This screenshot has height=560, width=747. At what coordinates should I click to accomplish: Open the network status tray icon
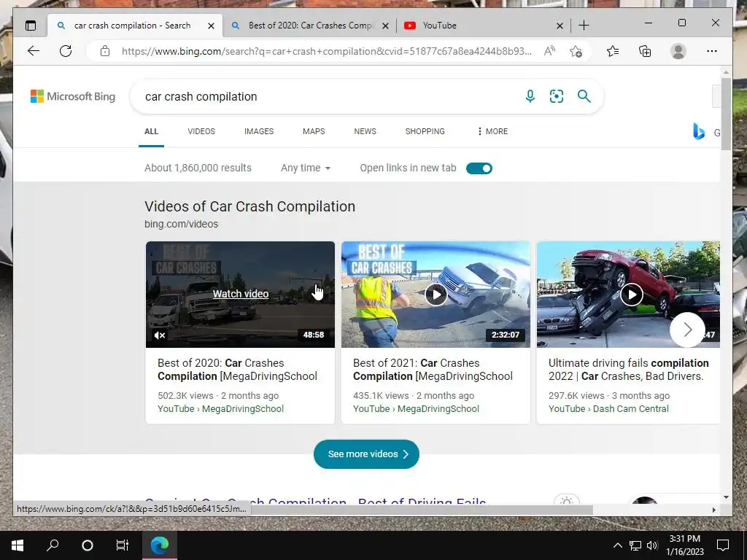pyautogui.click(x=635, y=545)
